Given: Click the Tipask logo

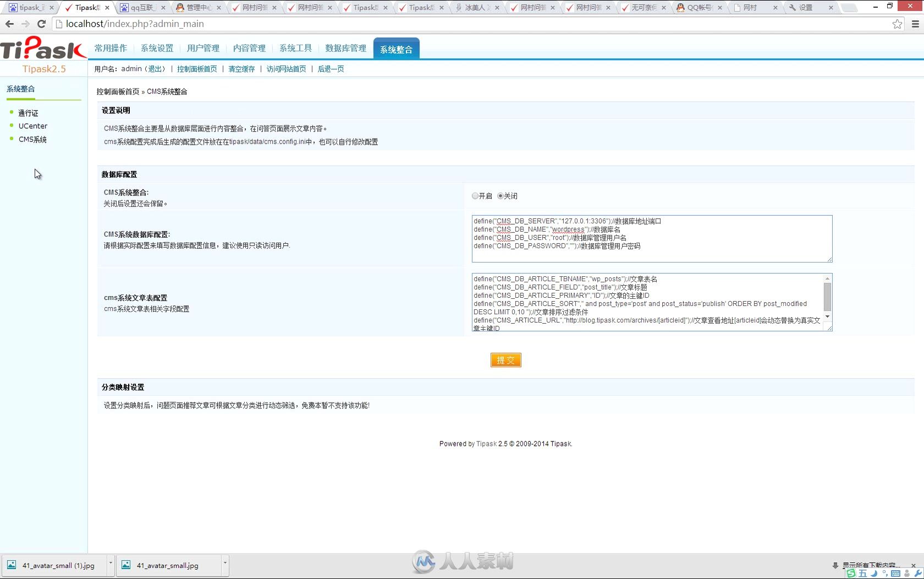Looking at the screenshot, I should 43,48.
